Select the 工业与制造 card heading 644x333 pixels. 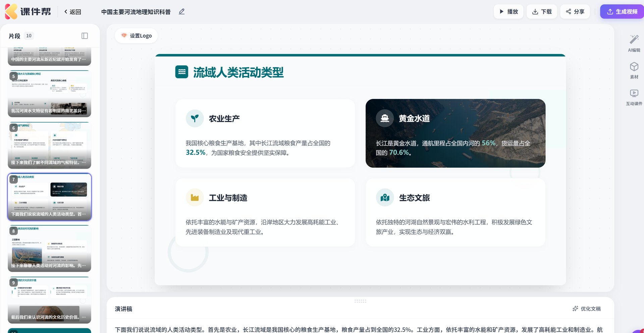click(x=228, y=198)
